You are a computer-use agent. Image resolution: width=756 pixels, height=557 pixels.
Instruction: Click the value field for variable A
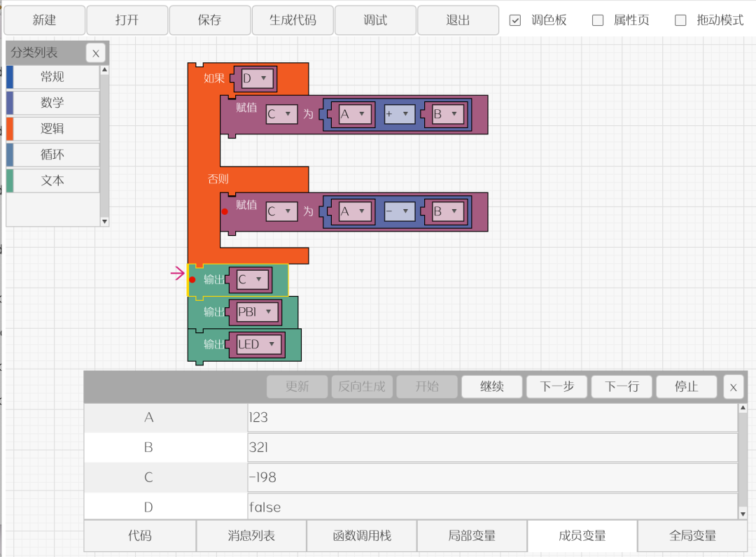click(x=492, y=418)
